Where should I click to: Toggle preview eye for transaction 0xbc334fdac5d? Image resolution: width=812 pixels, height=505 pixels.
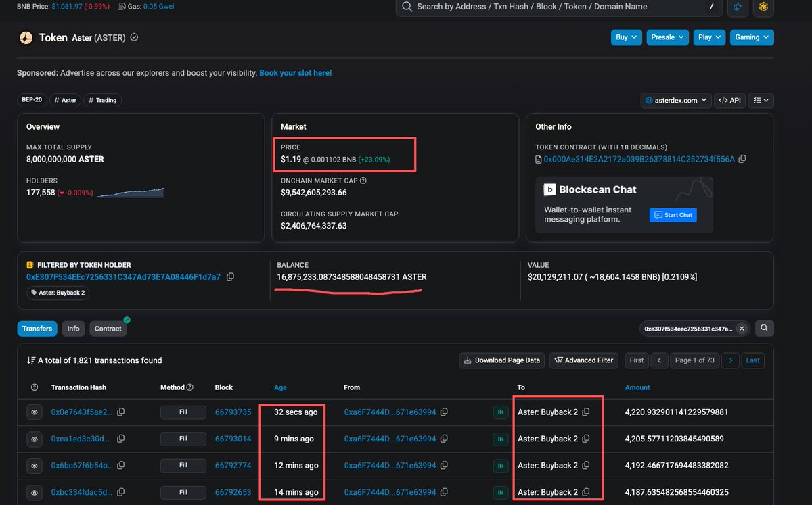coord(35,492)
